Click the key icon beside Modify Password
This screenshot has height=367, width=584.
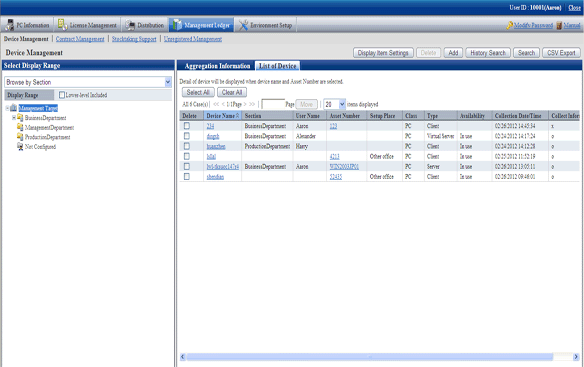tap(510, 25)
